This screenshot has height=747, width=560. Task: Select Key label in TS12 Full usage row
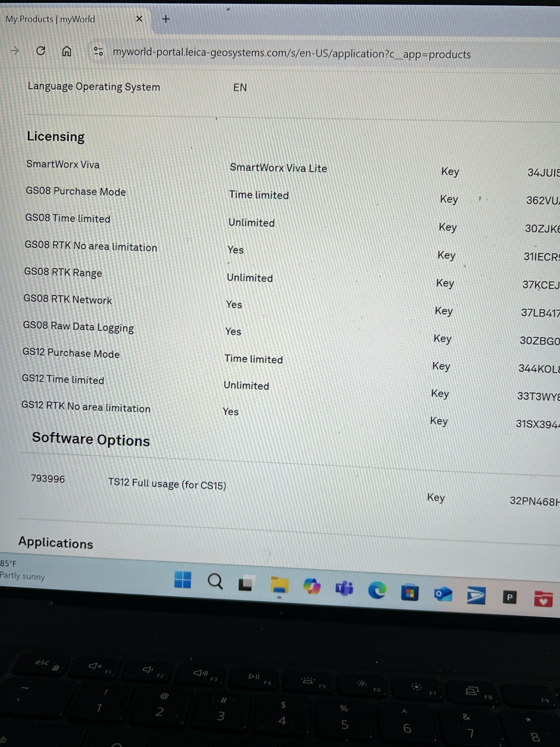click(436, 498)
